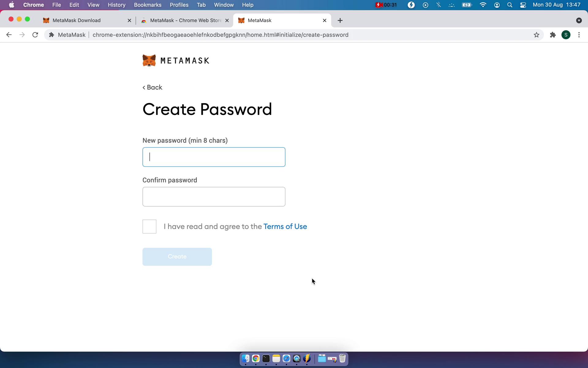
Task: Click the Back navigation link
Action: 153,87
